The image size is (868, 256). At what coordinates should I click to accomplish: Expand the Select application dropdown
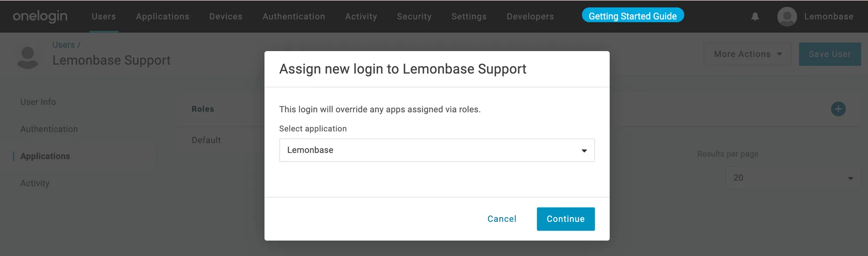tap(437, 150)
